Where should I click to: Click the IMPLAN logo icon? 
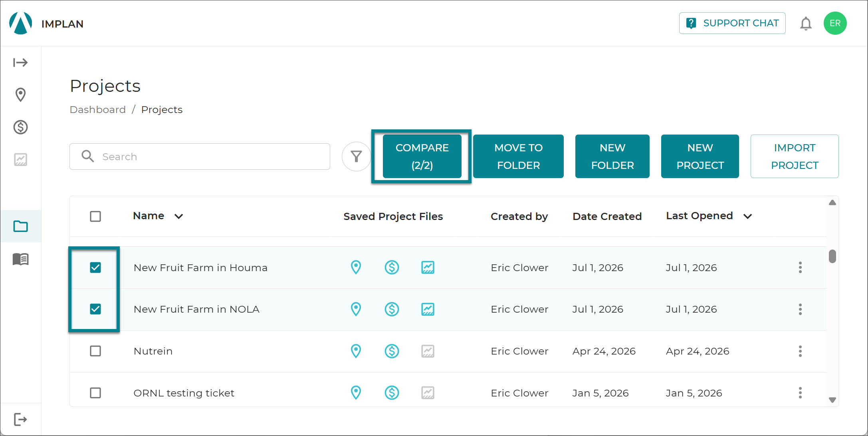pos(21,23)
